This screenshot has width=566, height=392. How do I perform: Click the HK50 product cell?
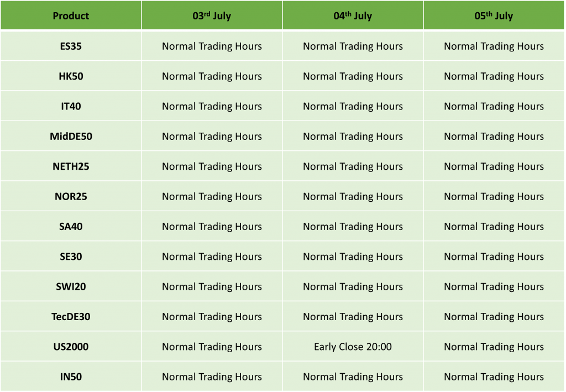[x=71, y=76]
